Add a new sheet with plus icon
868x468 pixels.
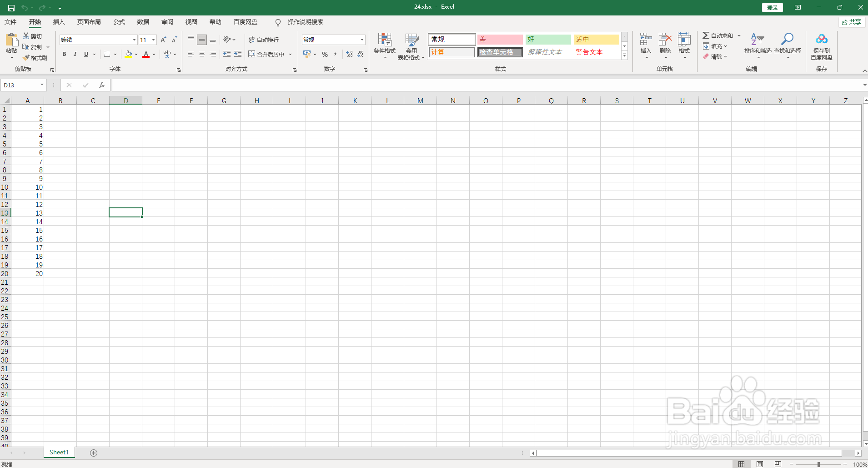(x=94, y=453)
